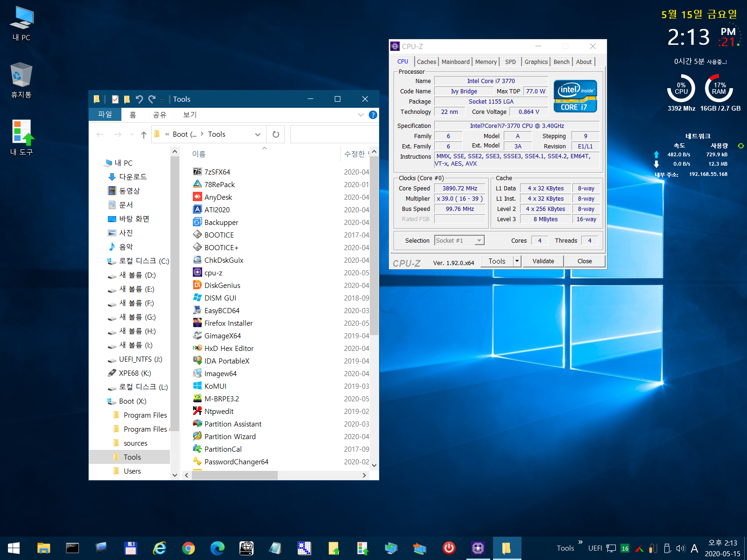The image size is (747, 560).
Task: Click the red power button taskbar icon
Action: point(449,548)
